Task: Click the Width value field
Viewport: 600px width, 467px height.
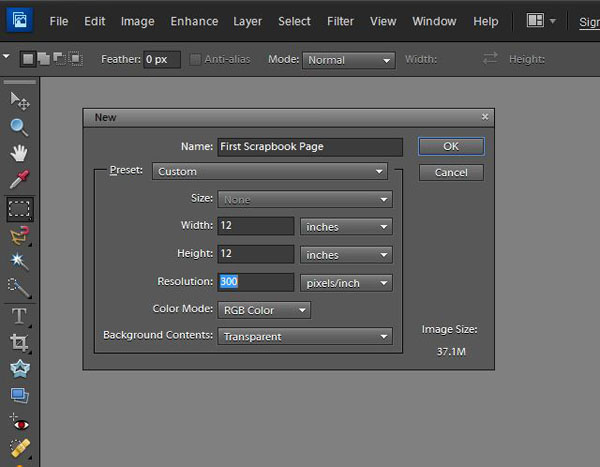Action: (256, 226)
